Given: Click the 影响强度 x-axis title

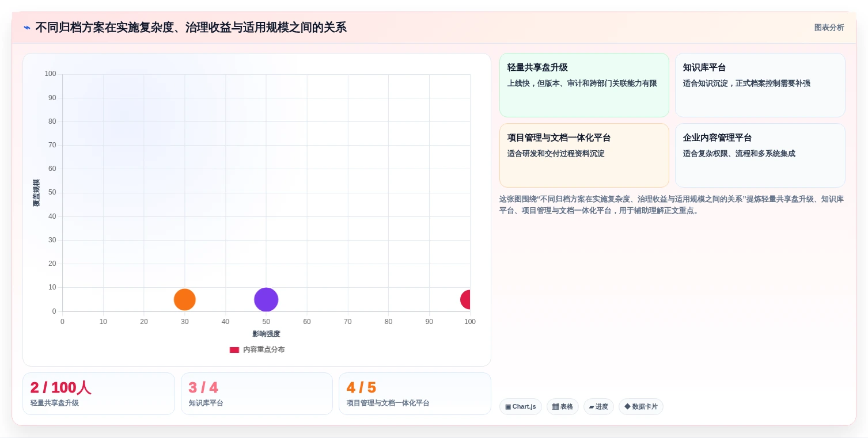Looking at the screenshot, I should (x=266, y=334).
